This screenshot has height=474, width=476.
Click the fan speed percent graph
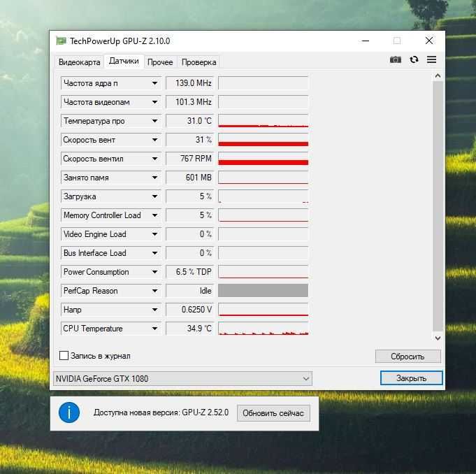264,140
